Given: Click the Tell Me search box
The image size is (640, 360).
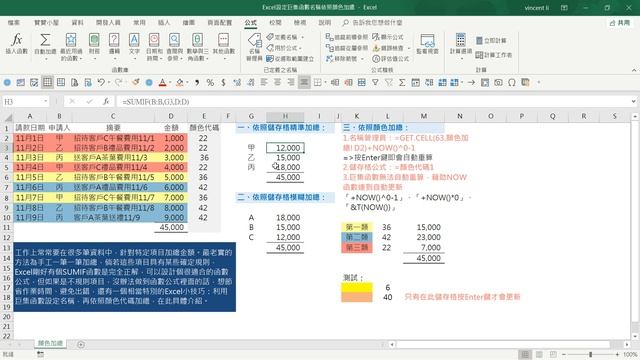Looking at the screenshot, I should (373, 22).
